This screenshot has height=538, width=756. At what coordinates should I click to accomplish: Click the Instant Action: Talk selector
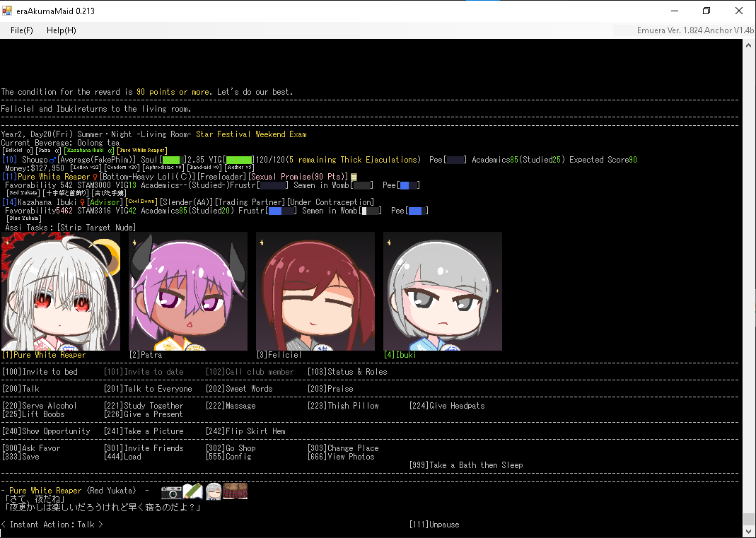(x=52, y=525)
